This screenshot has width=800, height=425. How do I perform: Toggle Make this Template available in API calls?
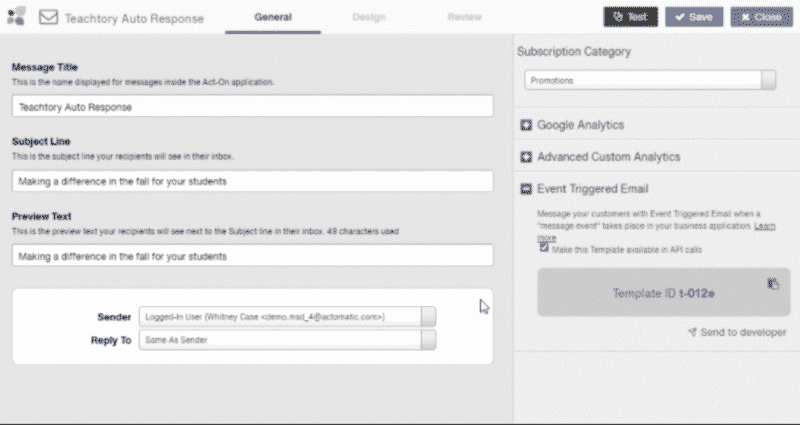[544, 248]
